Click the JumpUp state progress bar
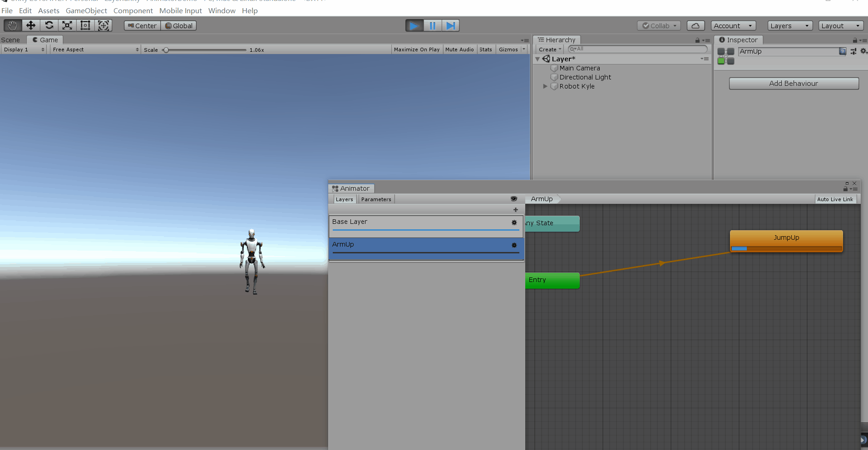 tap(786, 248)
